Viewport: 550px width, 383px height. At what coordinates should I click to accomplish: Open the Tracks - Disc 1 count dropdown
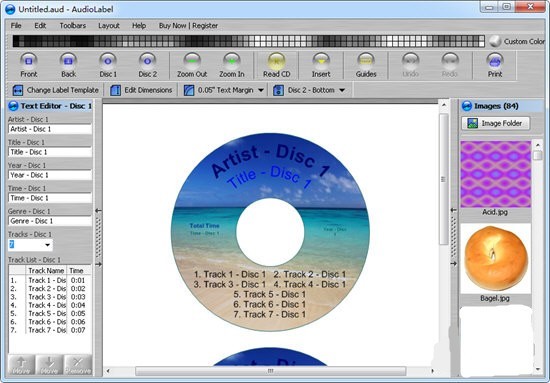coord(47,245)
